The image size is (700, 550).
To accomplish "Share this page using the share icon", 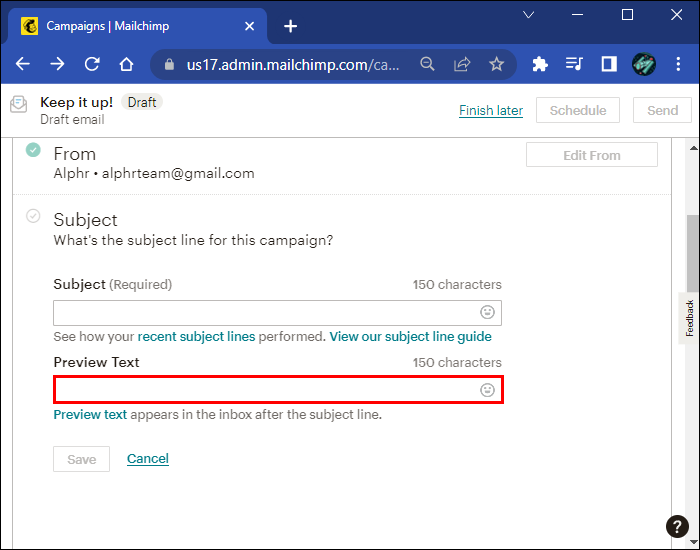I will [462, 64].
